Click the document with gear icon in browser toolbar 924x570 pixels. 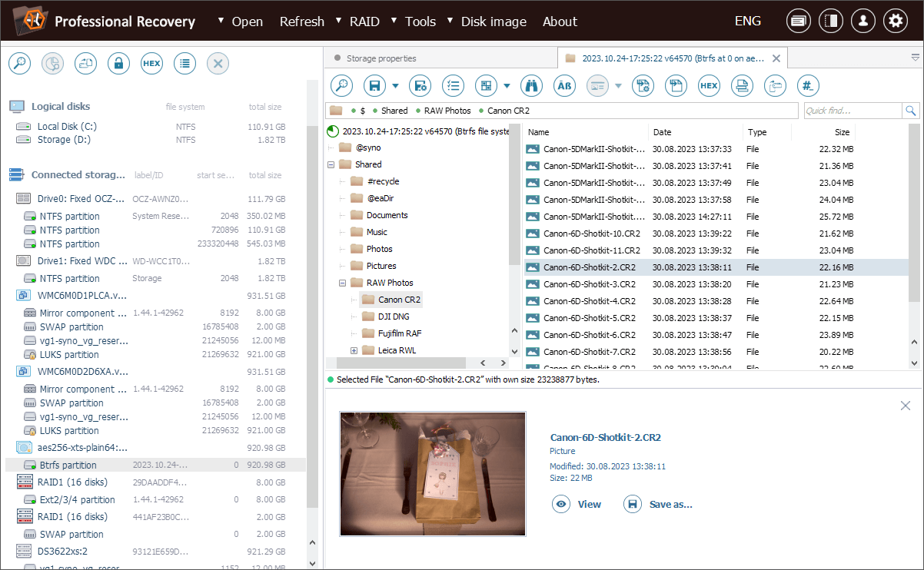pyautogui.click(x=643, y=85)
